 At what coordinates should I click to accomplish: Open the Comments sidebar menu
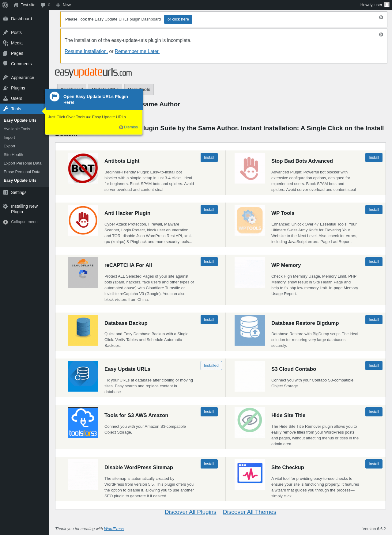[x=24, y=64]
